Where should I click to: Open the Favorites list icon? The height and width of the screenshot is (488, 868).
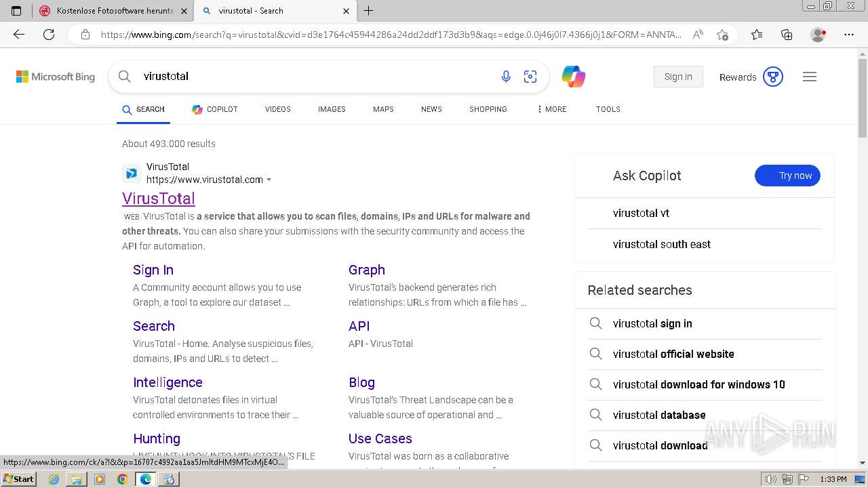[757, 35]
